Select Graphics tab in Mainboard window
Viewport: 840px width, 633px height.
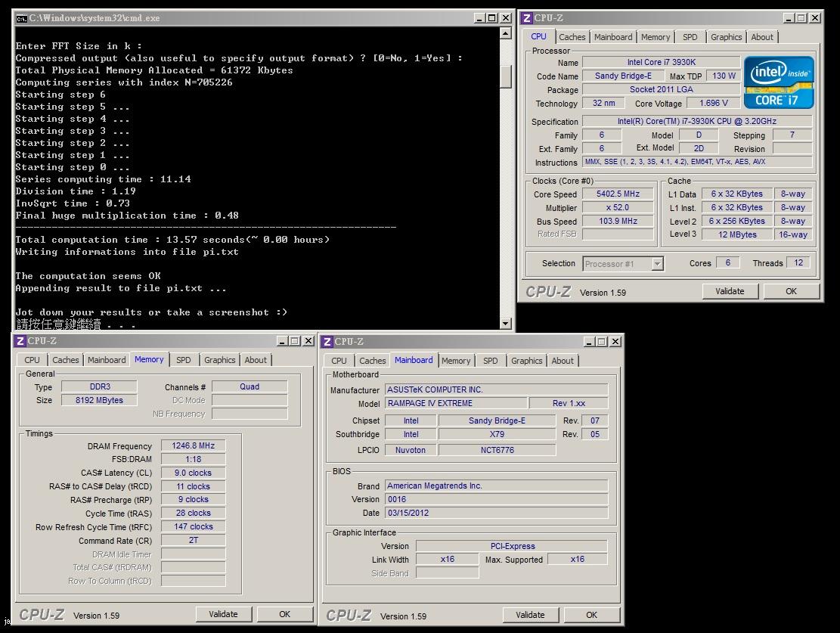point(527,361)
